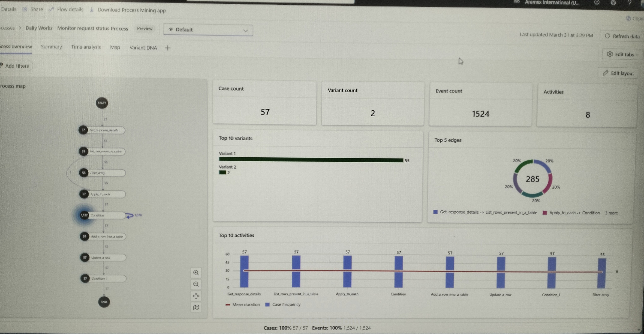Click the fit-to-screen icon on the process map
This screenshot has height=334, width=644.
(196, 296)
